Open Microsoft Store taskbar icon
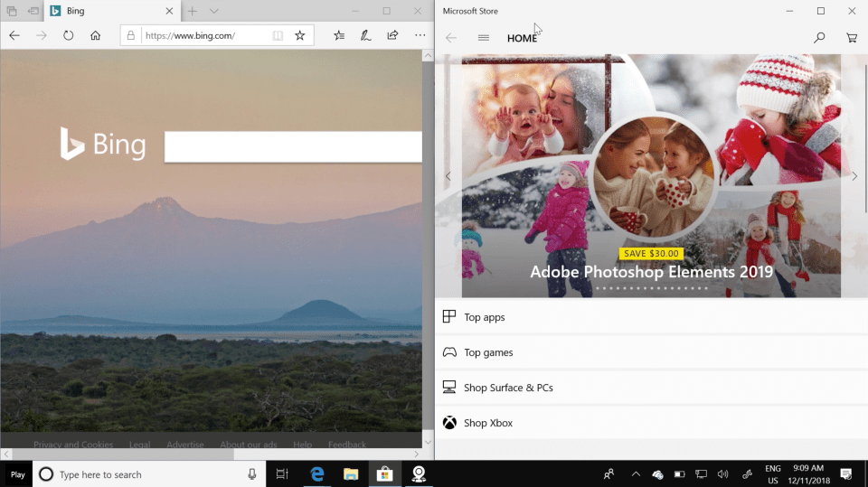868x487 pixels. 384,474
